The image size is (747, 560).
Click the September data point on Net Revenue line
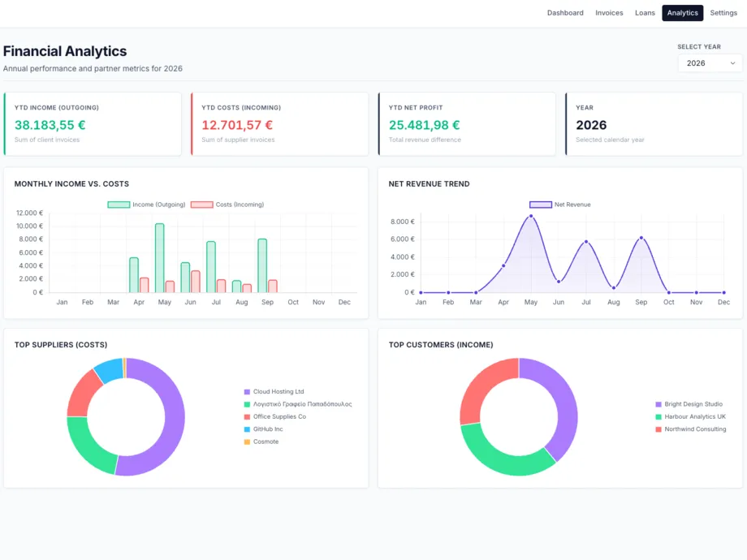click(641, 238)
